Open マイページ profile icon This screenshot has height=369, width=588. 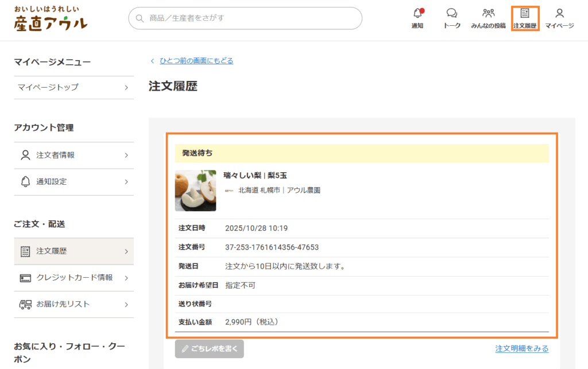[559, 14]
